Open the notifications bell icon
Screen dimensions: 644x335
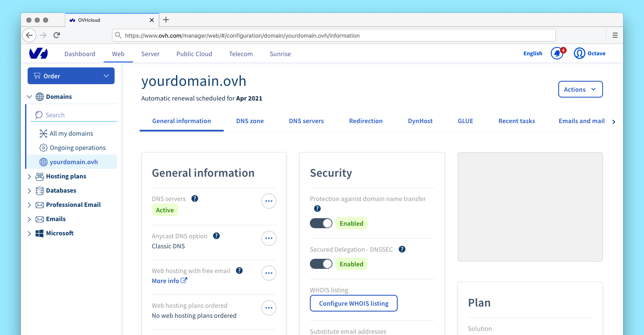pyautogui.click(x=557, y=54)
